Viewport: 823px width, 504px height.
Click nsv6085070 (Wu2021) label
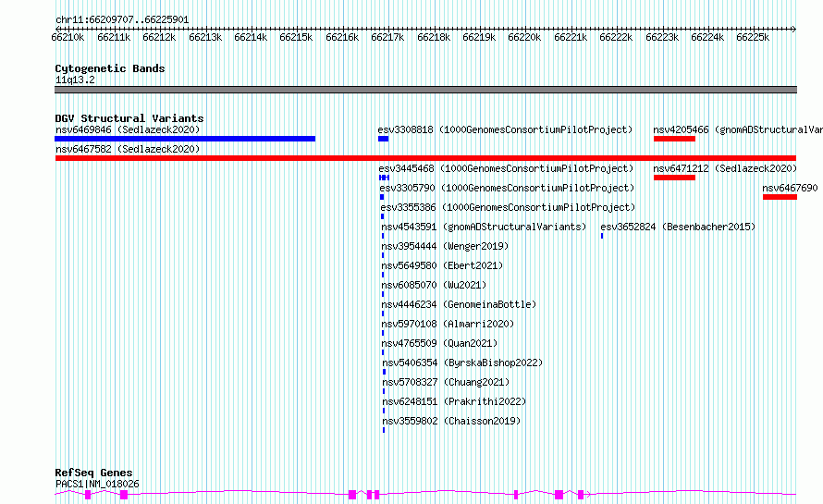click(x=434, y=285)
